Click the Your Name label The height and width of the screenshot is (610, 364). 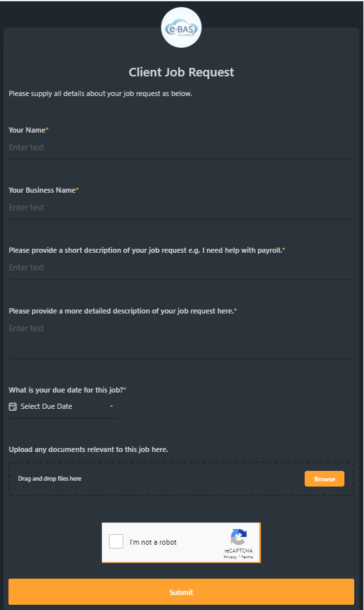click(28, 130)
